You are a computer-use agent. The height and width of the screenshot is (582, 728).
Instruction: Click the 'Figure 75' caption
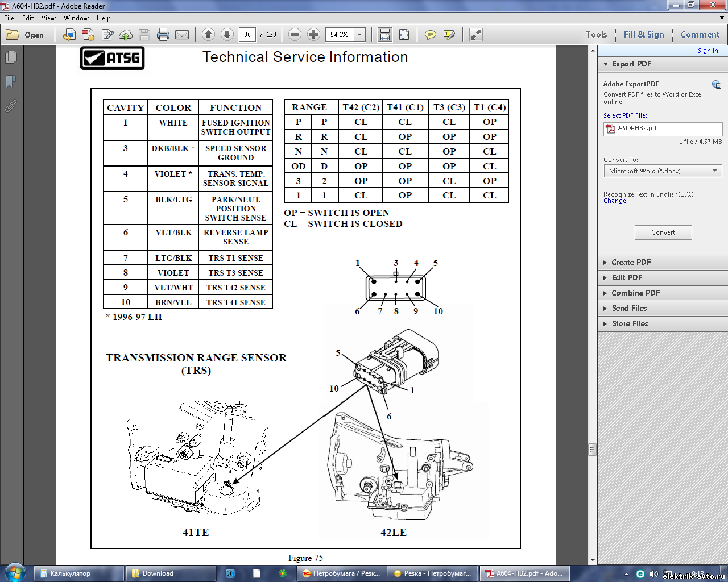click(x=305, y=558)
